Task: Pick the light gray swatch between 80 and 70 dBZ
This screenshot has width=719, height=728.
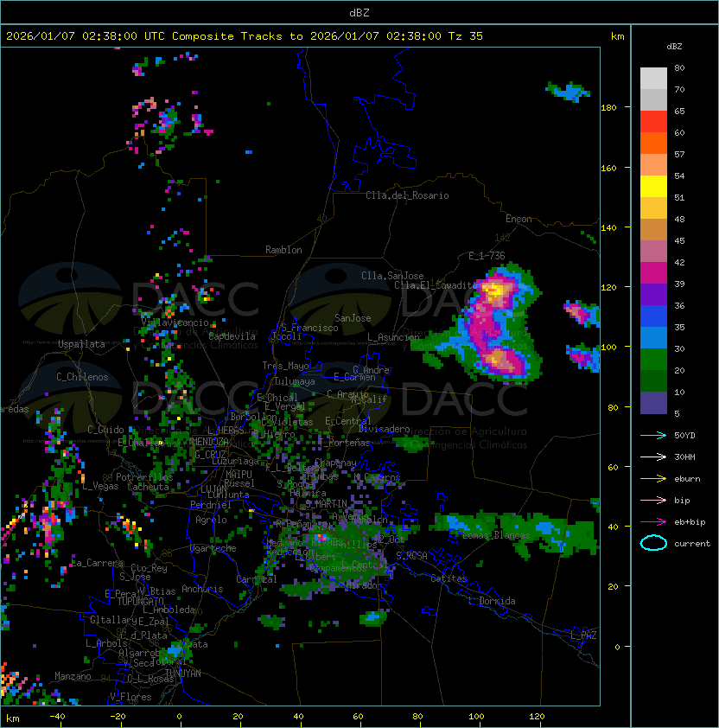Action: [x=653, y=78]
